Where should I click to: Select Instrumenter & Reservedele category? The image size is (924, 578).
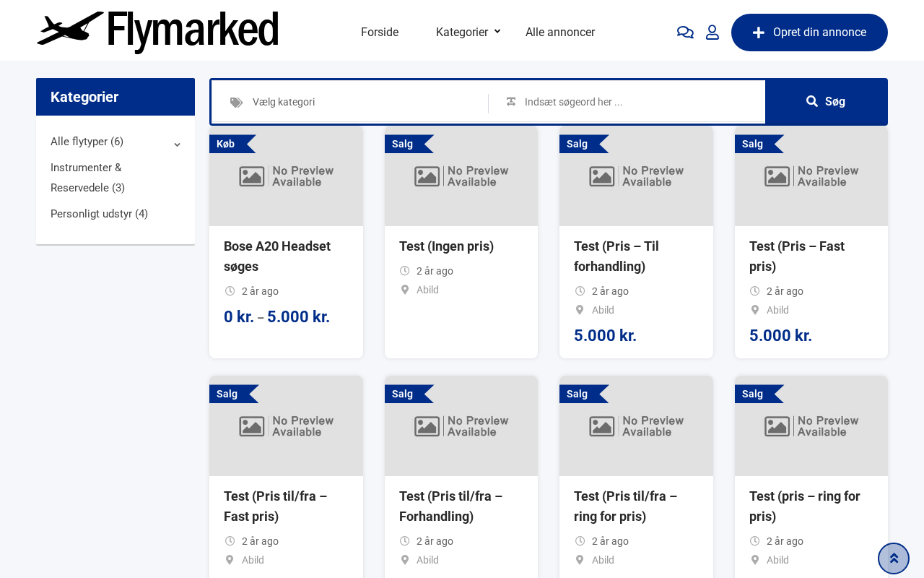87,178
